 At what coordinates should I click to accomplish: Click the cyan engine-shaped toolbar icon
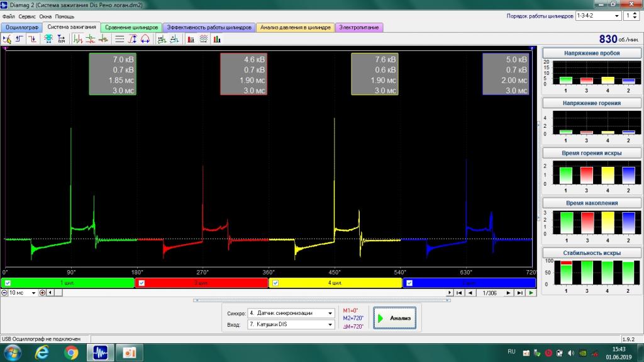48,39
